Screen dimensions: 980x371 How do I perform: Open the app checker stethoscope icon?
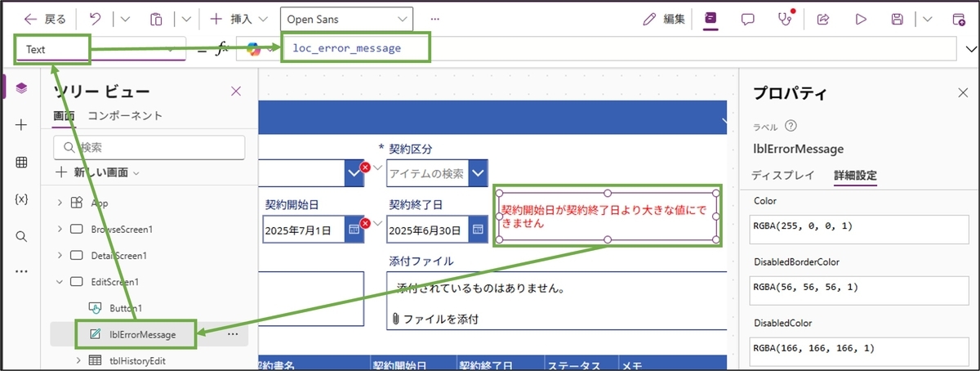[x=786, y=18]
